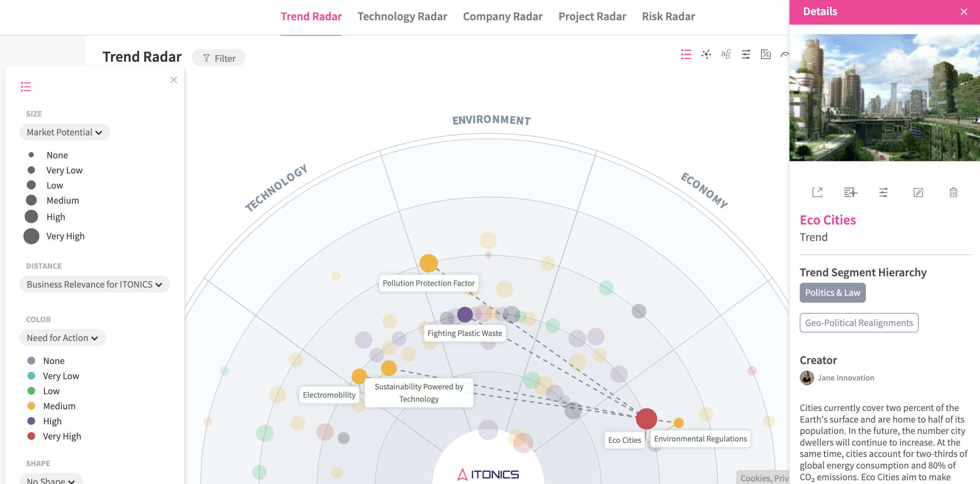Select the Geo-Political Realignments tag
Screen dimensions: 980x484
[x=859, y=323]
